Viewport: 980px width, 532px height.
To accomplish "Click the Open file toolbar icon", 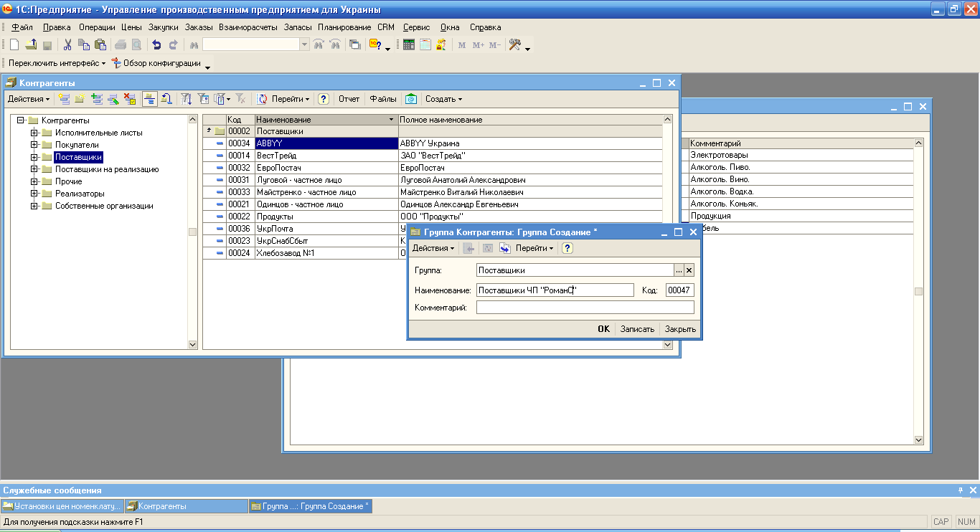I will (x=31, y=44).
